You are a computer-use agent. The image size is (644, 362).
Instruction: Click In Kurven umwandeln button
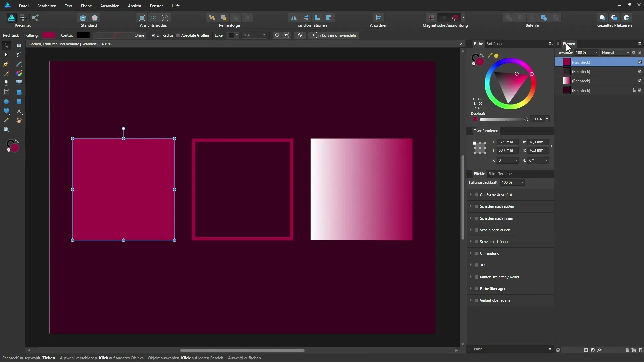(334, 35)
